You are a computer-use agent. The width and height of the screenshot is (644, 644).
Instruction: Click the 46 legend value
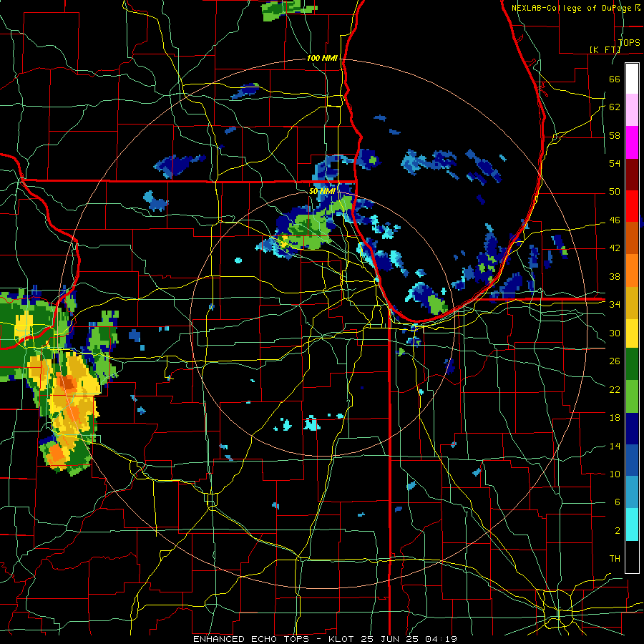[x=615, y=220]
